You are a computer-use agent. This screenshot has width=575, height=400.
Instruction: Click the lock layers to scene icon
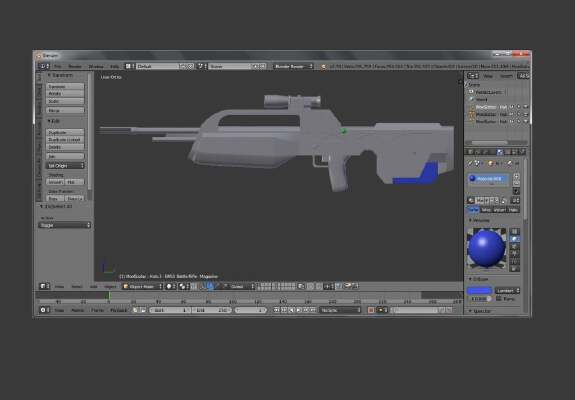point(301,286)
